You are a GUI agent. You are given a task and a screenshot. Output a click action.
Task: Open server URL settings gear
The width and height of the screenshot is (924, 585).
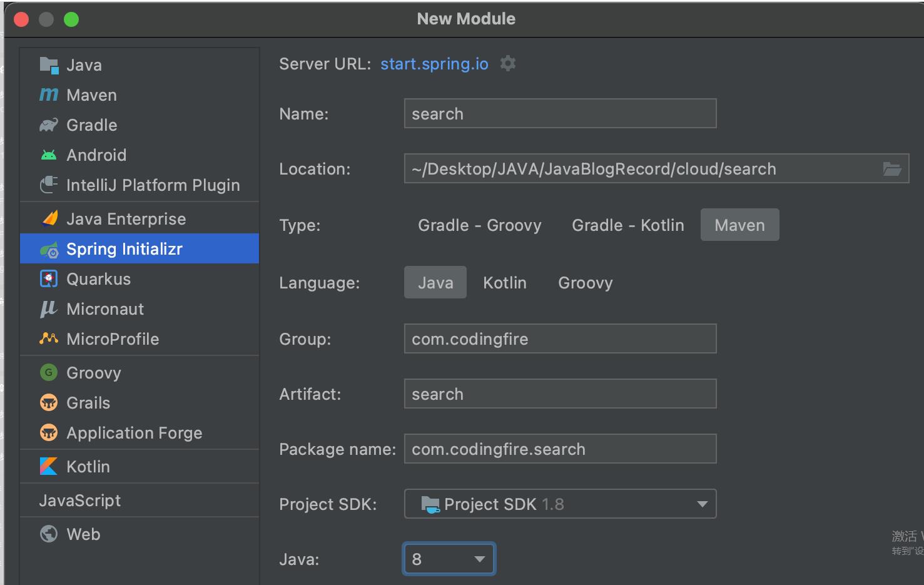508,63
